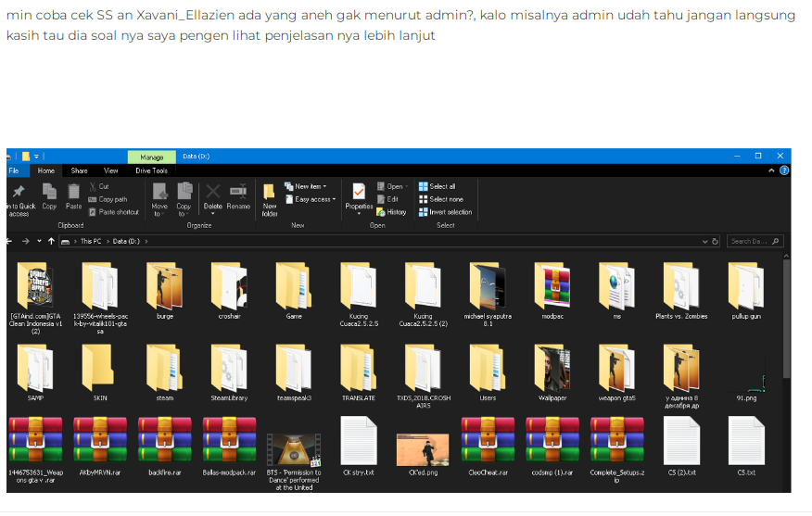Select the pullup gun folder
812x516 pixels.
pyautogui.click(x=745, y=290)
